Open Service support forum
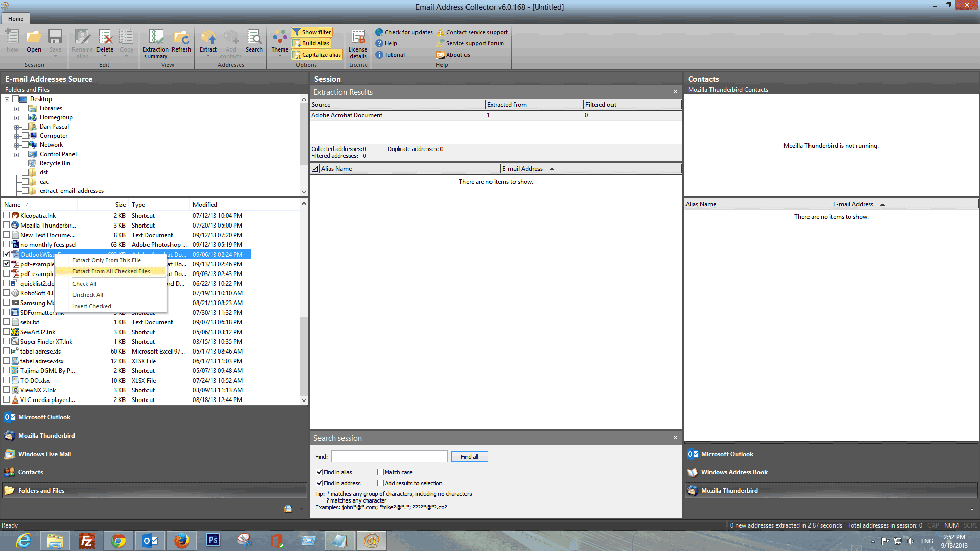This screenshot has height=551, width=980. point(470,43)
